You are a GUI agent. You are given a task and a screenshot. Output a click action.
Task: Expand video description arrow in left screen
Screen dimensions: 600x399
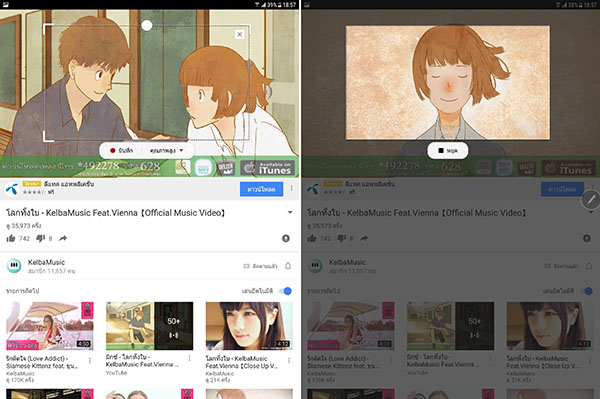point(290,212)
